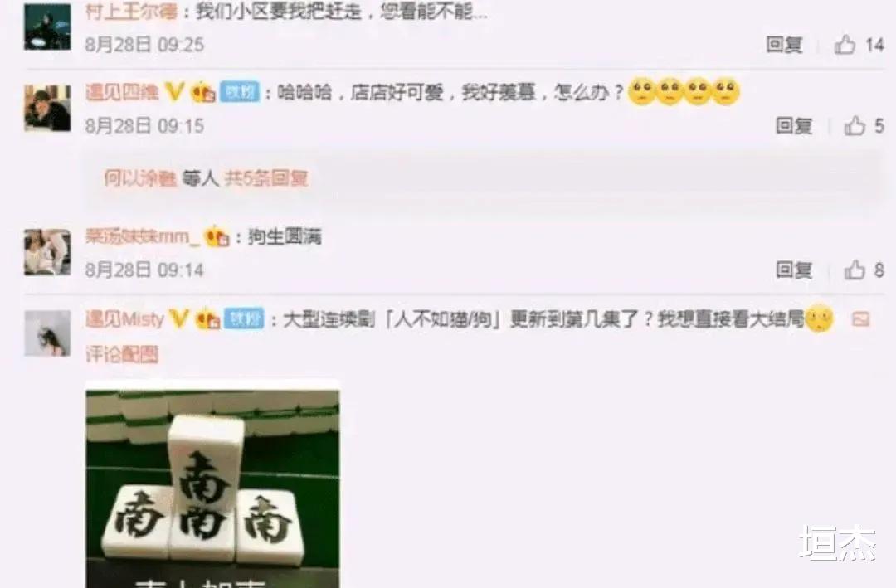Click the member badge icon beside 遇见四维
The height and width of the screenshot is (588, 896).
[203, 92]
